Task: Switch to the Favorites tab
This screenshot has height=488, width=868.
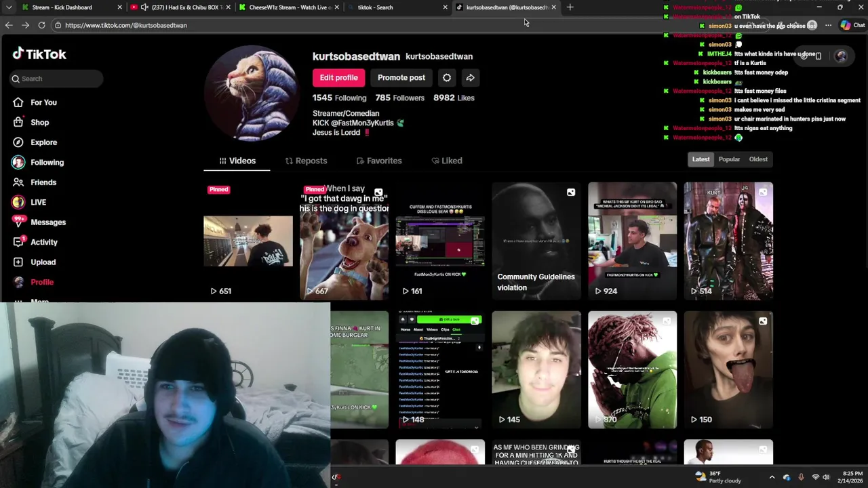Action: [379, 161]
